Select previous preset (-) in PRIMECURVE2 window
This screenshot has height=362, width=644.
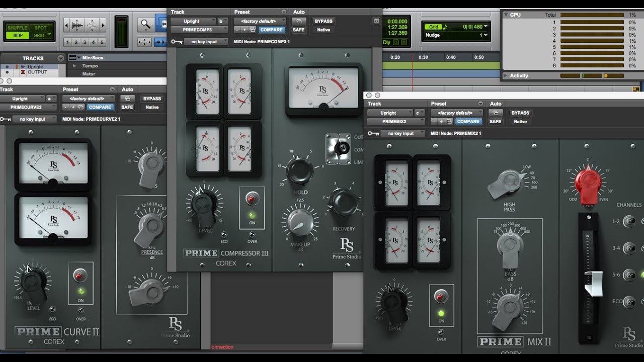66,107
